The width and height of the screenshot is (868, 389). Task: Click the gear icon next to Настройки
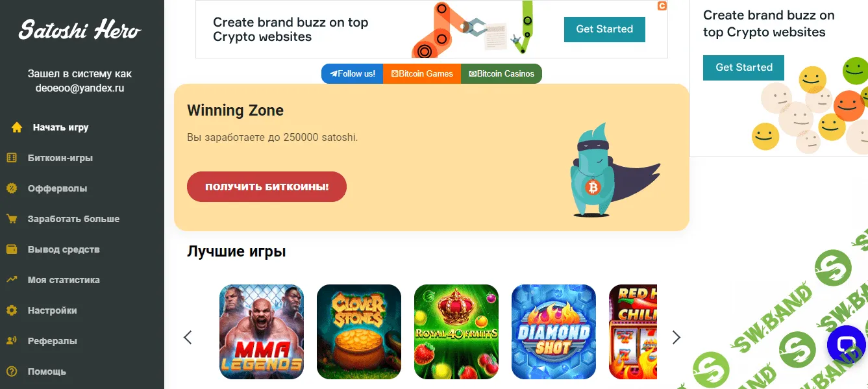point(12,310)
